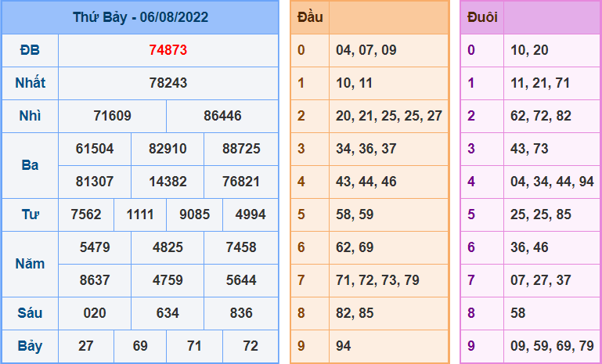Select Ba prize number 81307
The width and height of the screenshot is (602, 364).
(x=95, y=182)
